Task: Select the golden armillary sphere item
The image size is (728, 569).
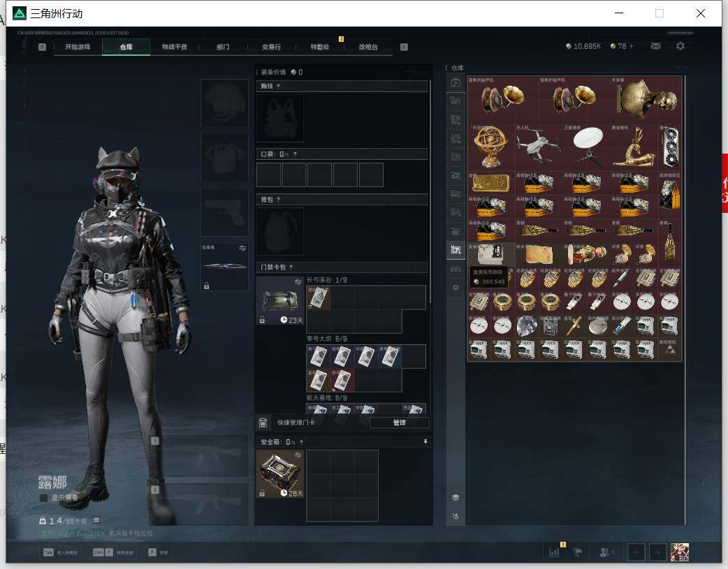Action: (490, 147)
